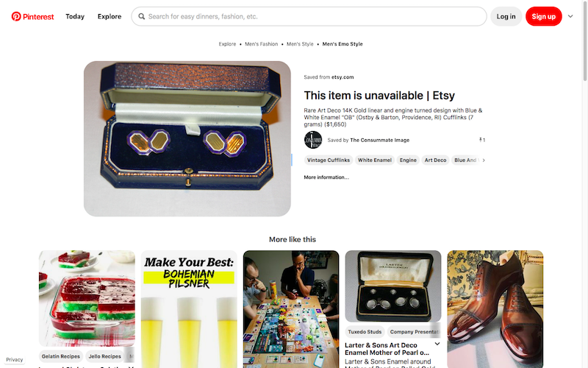Click the Log in button
Screen dimensions: 588x368
[x=506, y=16]
